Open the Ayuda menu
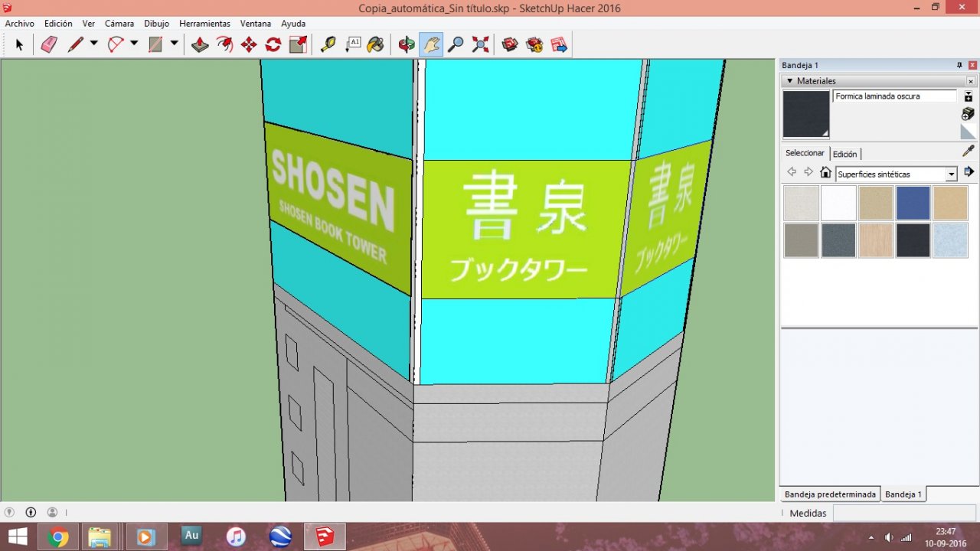Viewport: 980px width, 551px height. 293,24
